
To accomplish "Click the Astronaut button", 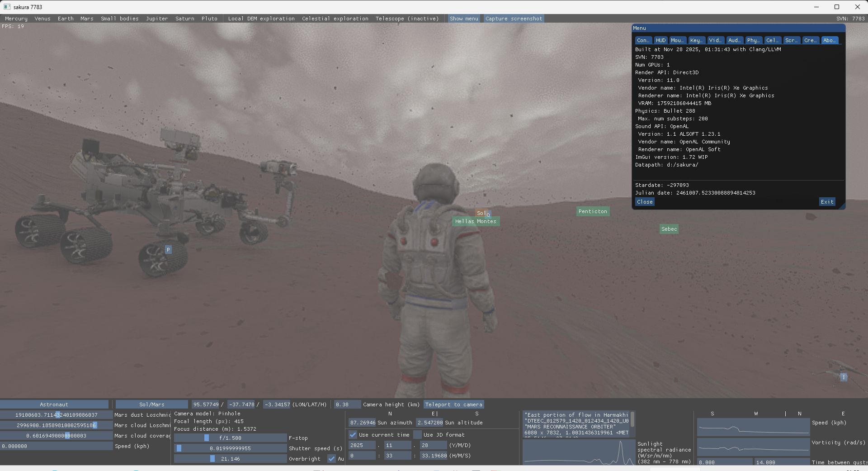I will pyautogui.click(x=54, y=404).
